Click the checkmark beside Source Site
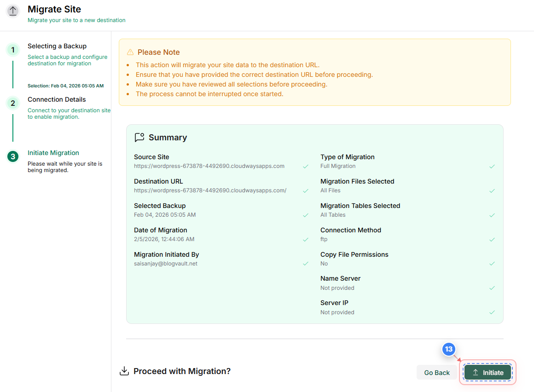Screen dimensions: 534x392 pyautogui.click(x=305, y=166)
